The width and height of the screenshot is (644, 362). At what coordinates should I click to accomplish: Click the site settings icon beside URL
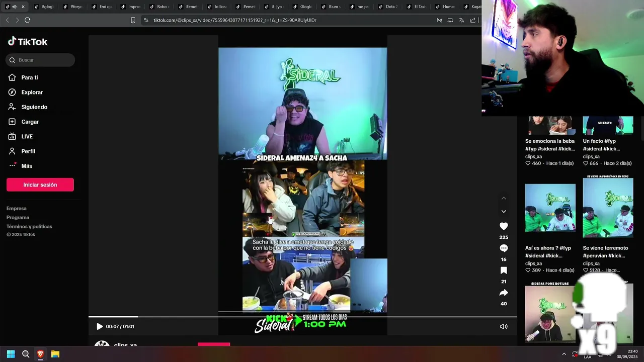pyautogui.click(x=146, y=20)
